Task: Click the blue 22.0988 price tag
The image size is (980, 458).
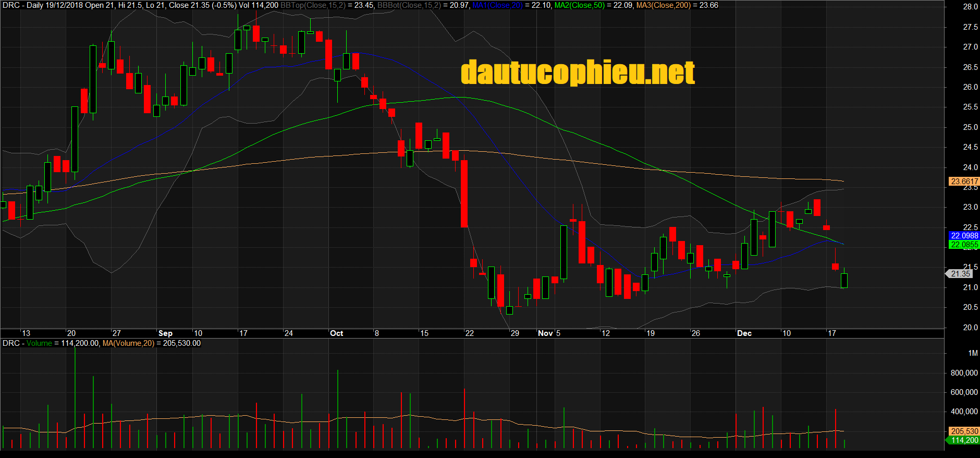Action: point(964,236)
